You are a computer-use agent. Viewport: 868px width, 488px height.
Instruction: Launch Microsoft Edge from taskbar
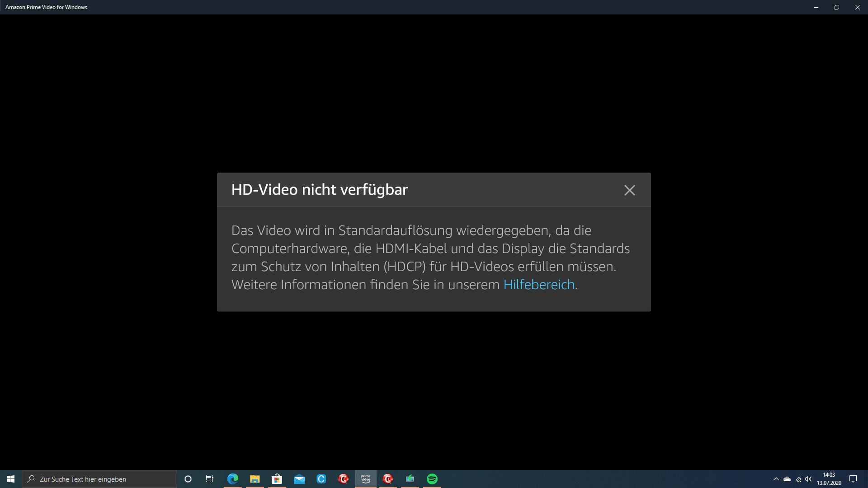click(233, 479)
